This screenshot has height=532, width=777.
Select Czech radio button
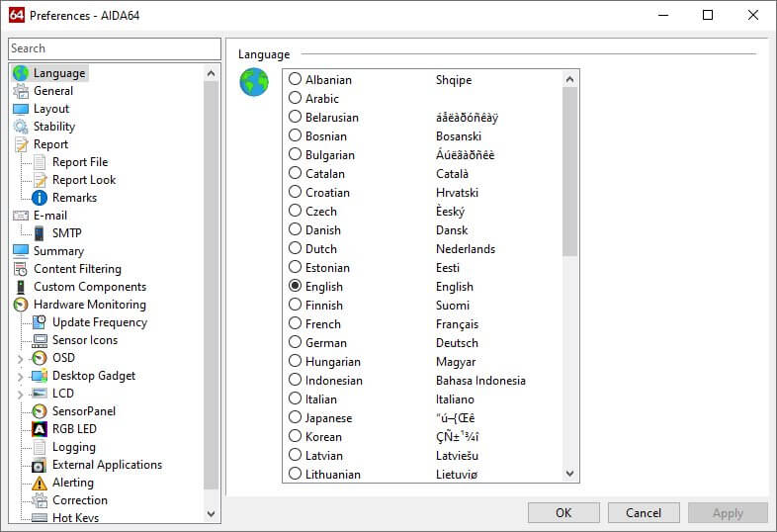tap(295, 211)
